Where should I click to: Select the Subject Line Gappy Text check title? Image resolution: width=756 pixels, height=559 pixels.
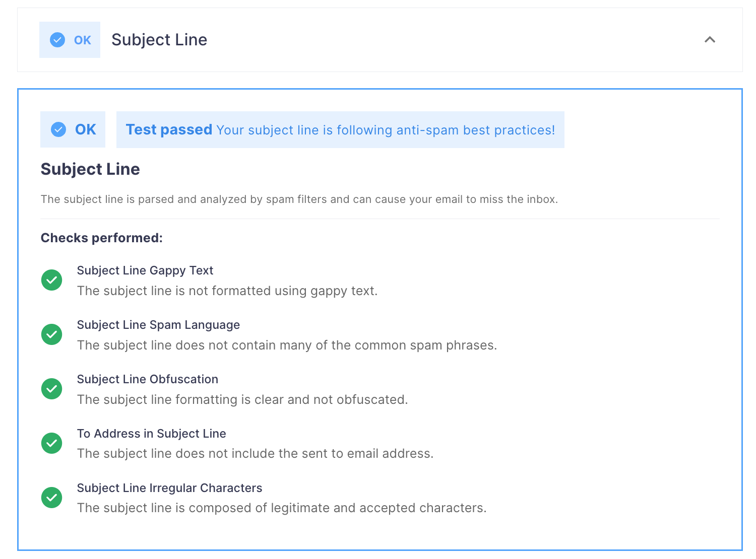pyautogui.click(x=145, y=270)
